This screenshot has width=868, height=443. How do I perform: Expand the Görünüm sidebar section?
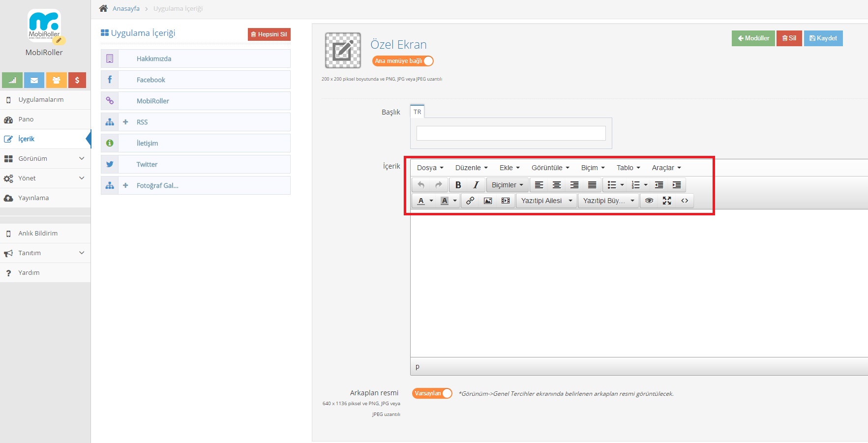click(45, 158)
